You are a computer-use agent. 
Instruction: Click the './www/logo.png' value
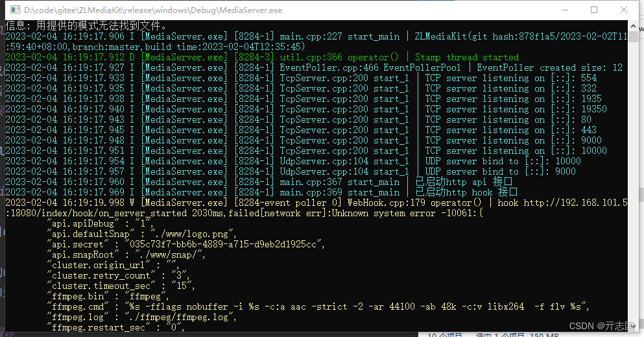[192, 234]
